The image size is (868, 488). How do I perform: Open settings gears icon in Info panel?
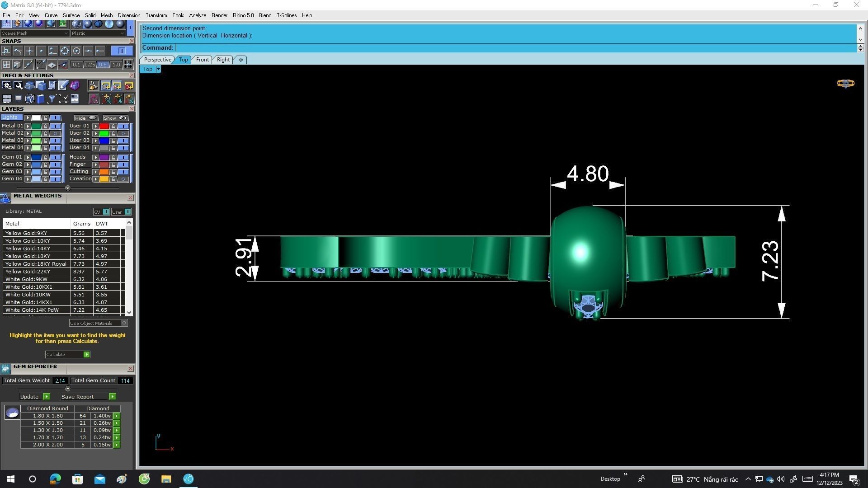tap(7, 85)
